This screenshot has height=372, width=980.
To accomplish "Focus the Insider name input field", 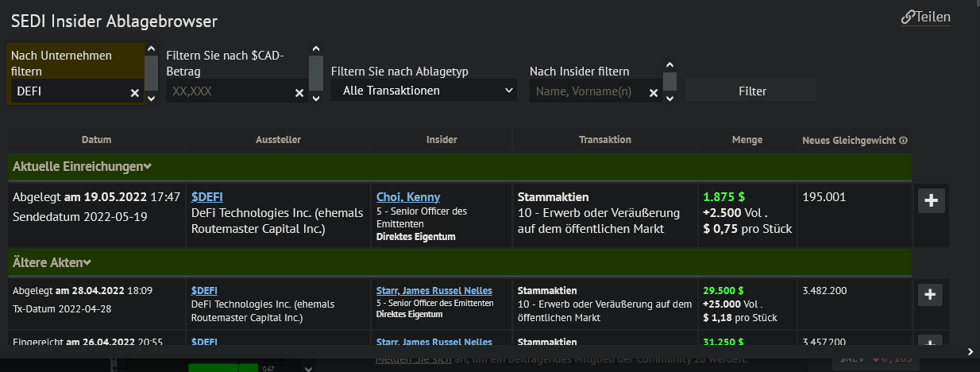I will point(588,91).
